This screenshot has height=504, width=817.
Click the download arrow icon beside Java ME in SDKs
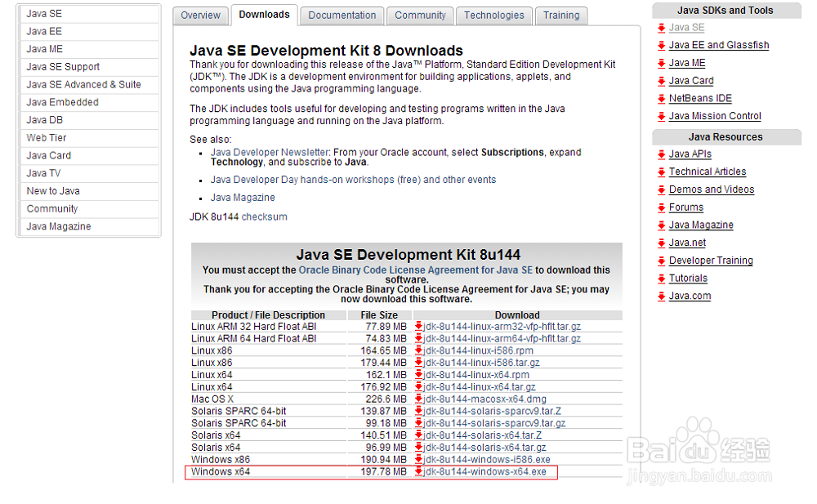tap(661, 63)
